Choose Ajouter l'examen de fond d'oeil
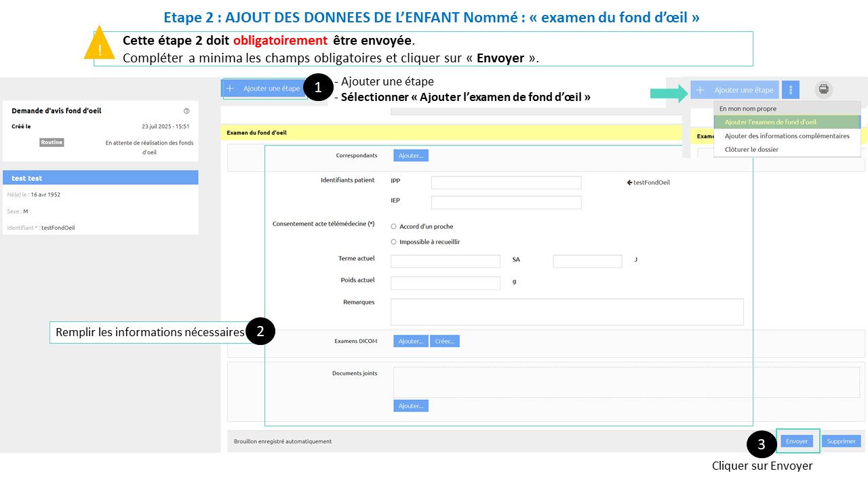Image resolution: width=868 pixels, height=488 pixels. (770, 122)
